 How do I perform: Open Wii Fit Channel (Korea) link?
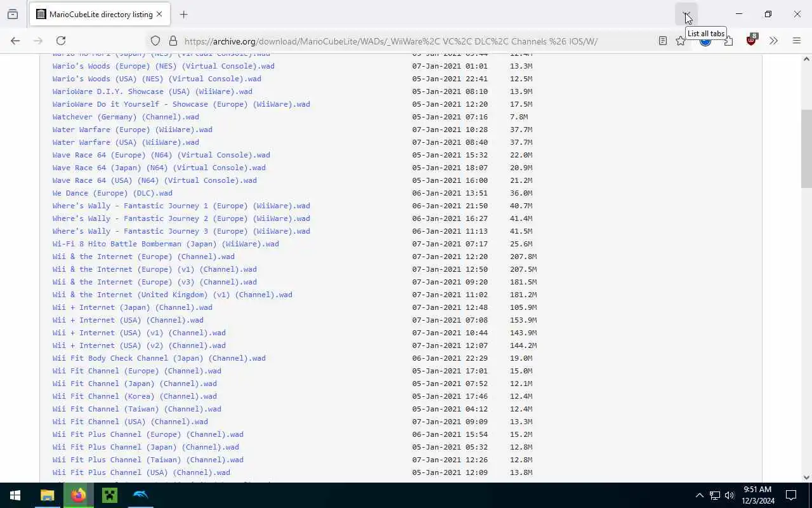[134, 396]
